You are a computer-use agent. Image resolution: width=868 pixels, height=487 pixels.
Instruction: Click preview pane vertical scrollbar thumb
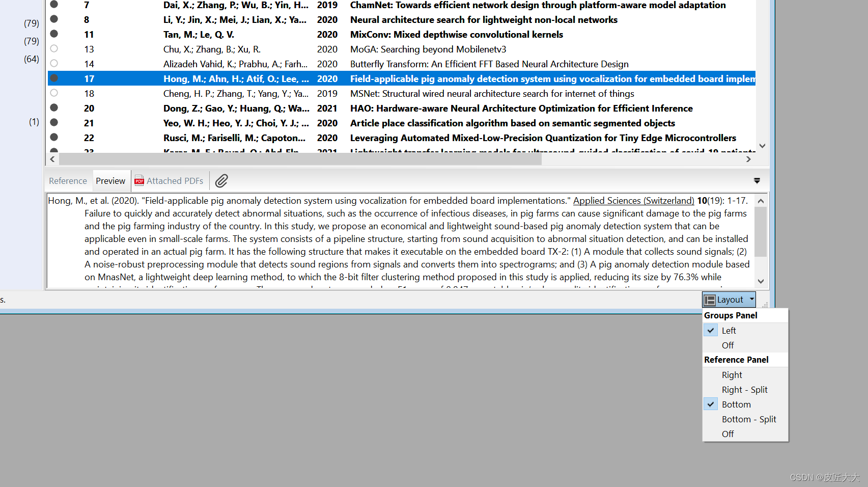coord(761,232)
